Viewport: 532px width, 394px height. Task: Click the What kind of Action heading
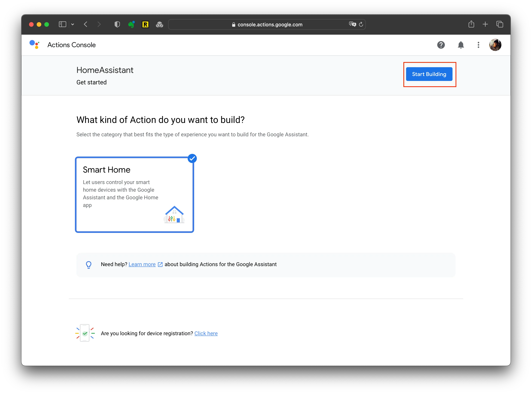point(161,120)
